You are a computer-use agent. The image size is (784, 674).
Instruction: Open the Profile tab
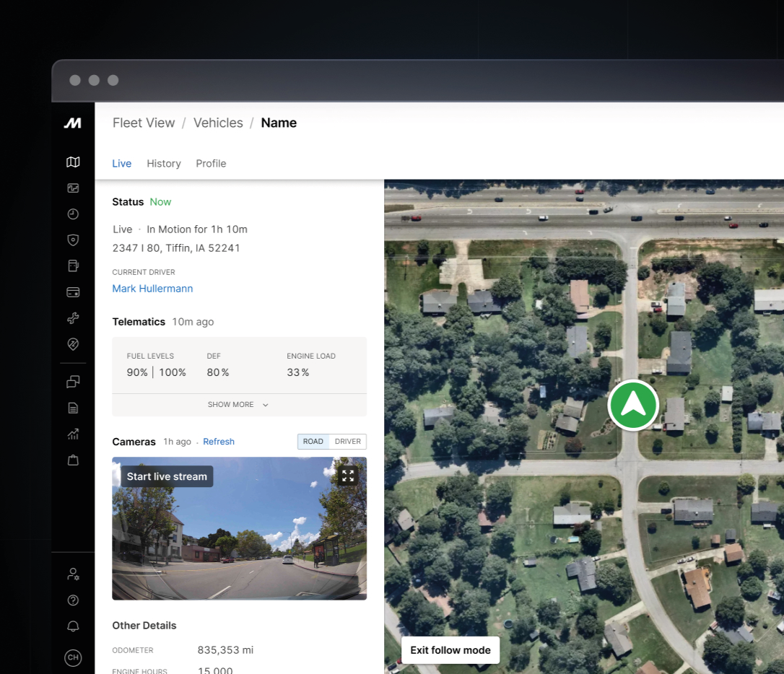point(211,164)
